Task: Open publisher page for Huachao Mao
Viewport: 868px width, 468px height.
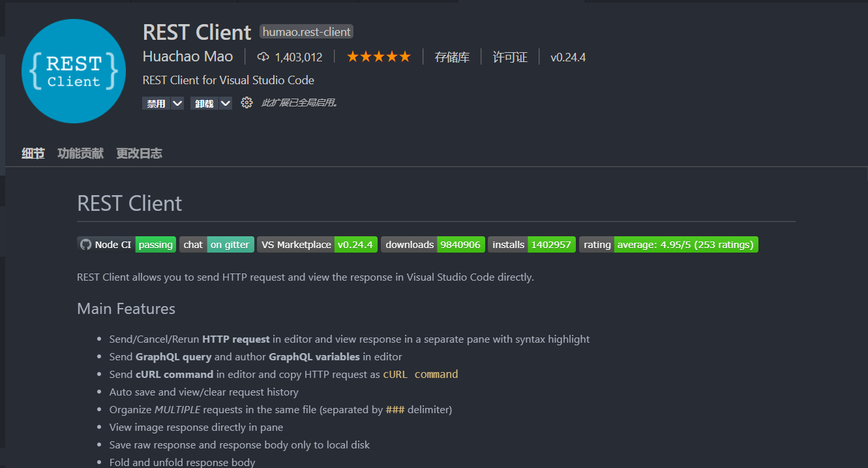Action: (188, 57)
